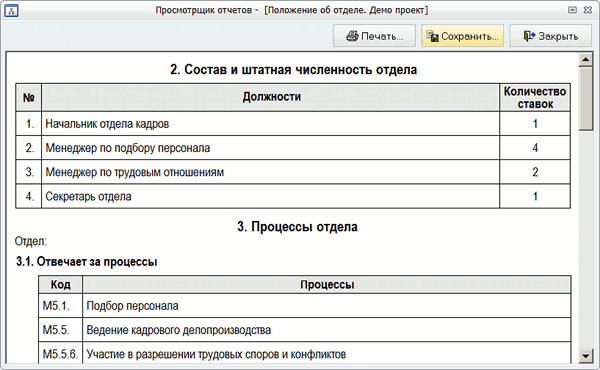Select the subheading '3.1. Отвечает за процессы'
The height and width of the screenshot is (370, 600).
86,262
